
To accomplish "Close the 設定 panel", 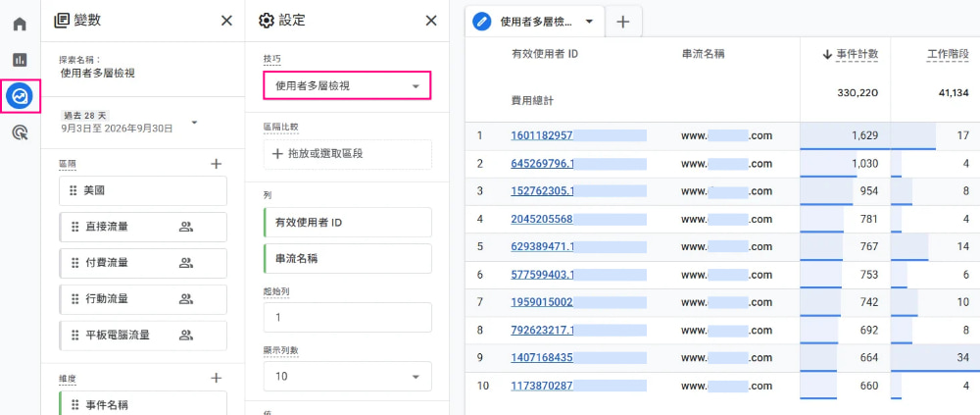I will point(431,21).
